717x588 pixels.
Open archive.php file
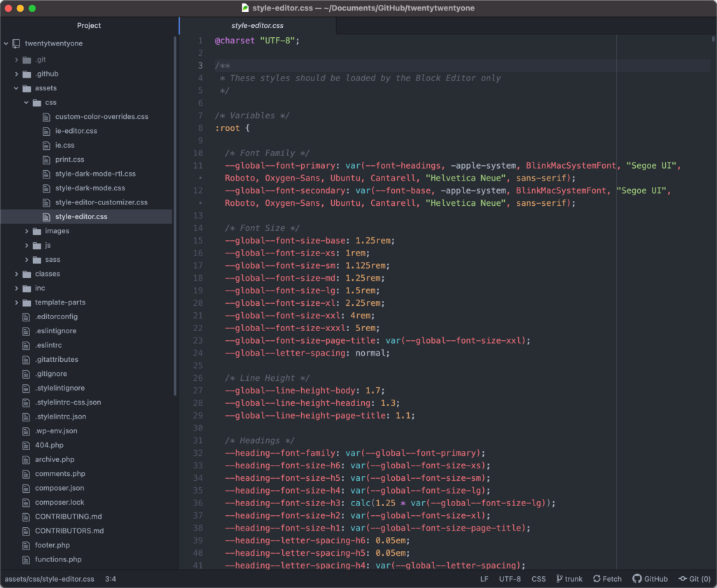(x=55, y=459)
